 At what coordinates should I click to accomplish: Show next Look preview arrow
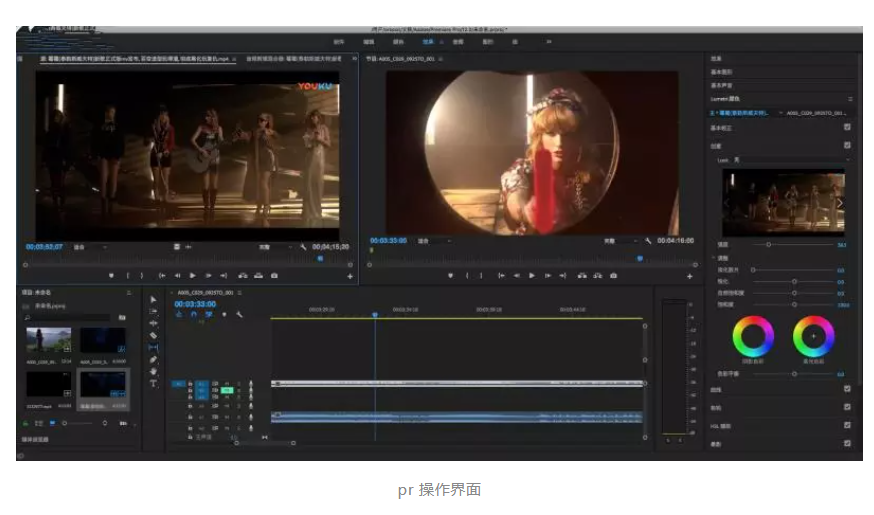(x=839, y=203)
